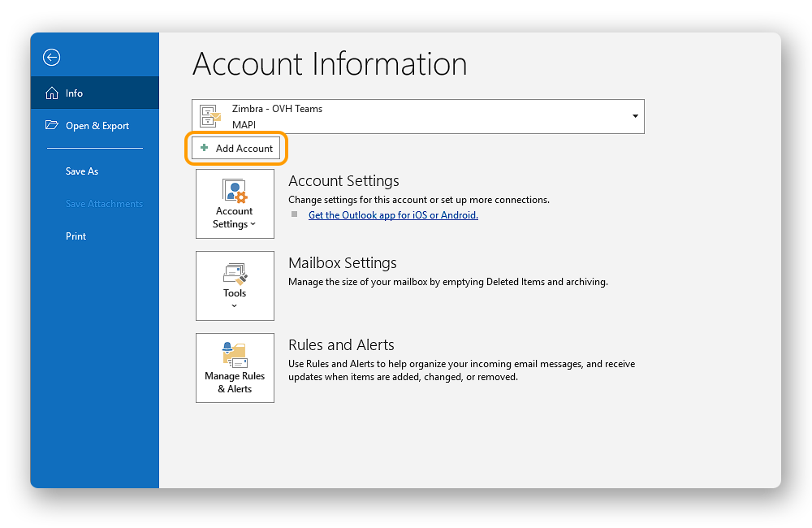Click the Manage Rules & Alerts icon
The width and height of the screenshot is (812, 528).
tap(235, 355)
